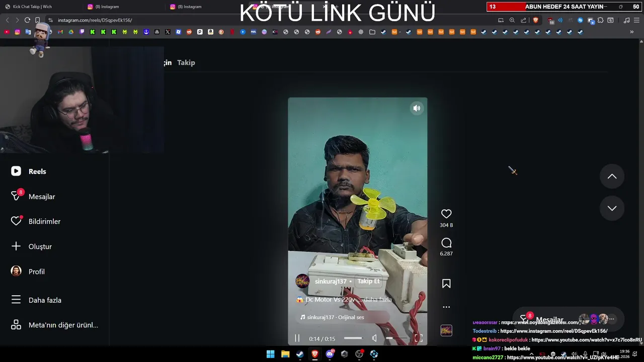Open the Brave Shields lion icon
Image resolution: width=644 pixels, height=362 pixels.
click(x=535, y=20)
